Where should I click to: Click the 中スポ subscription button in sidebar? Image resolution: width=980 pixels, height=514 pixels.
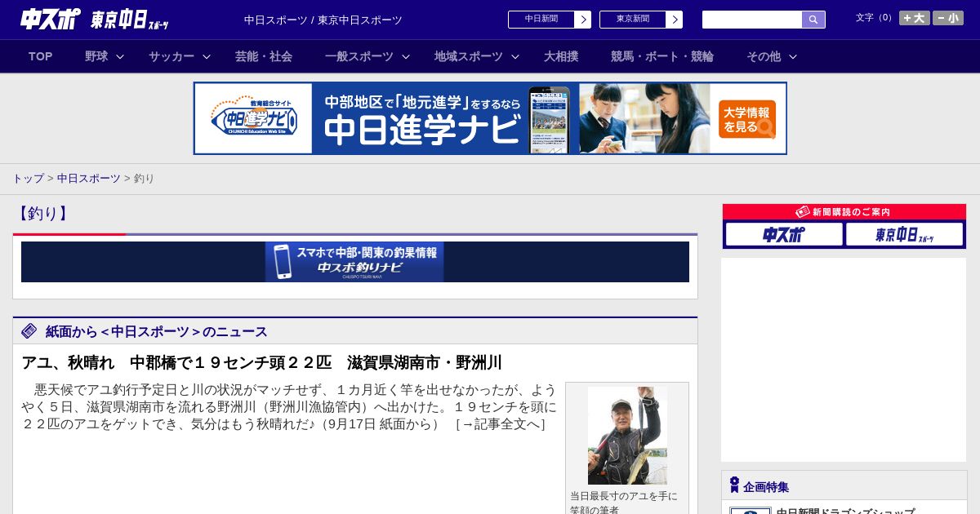pos(784,235)
